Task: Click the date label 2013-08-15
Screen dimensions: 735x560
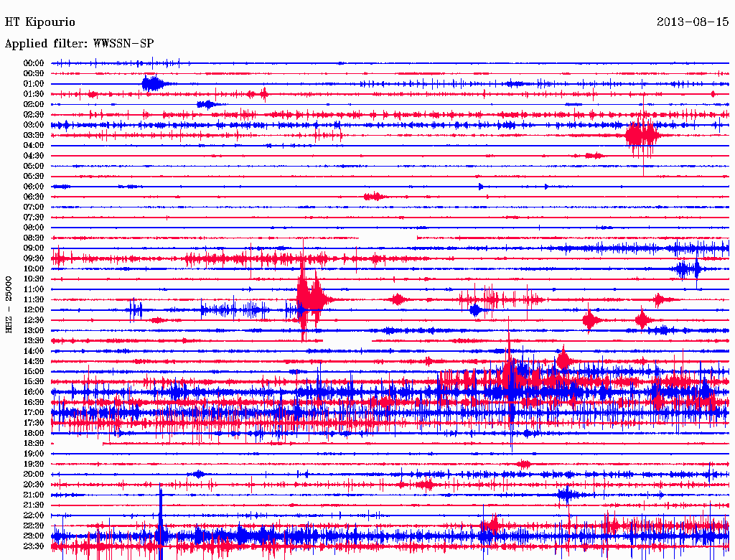Action: tap(693, 22)
